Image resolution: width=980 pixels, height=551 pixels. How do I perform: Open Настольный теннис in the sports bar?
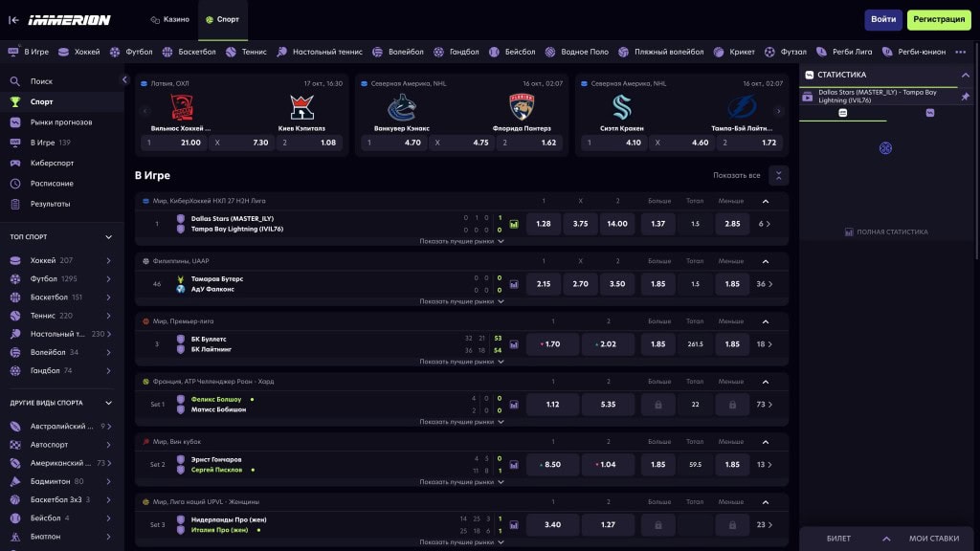(320, 52)
